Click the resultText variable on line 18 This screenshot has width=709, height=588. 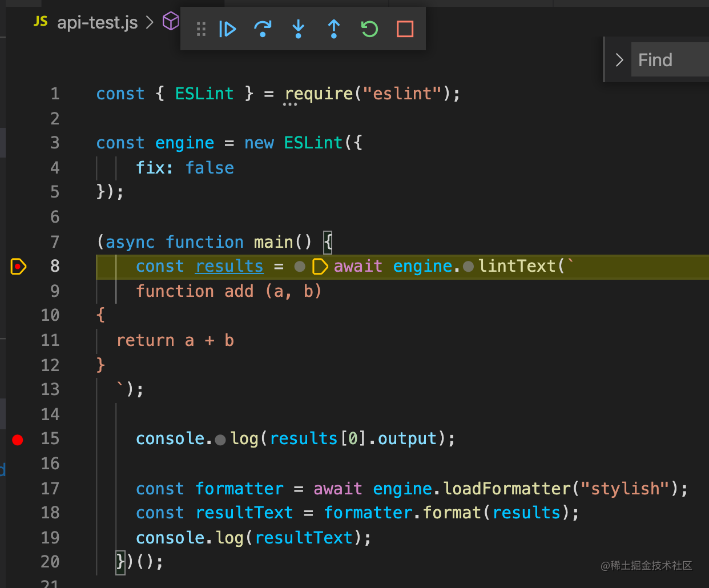pyautogui.click(x=244, y=513)
